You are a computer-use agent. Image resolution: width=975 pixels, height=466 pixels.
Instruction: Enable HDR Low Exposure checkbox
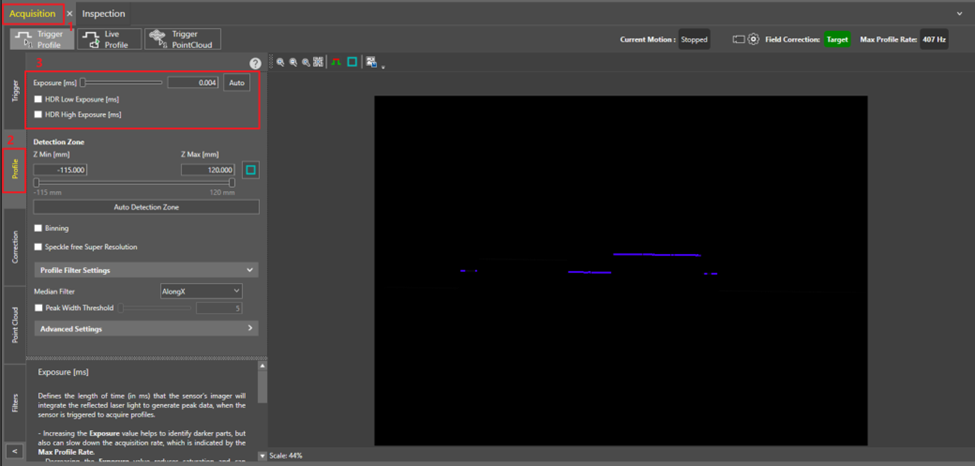(x=38, y=99)
